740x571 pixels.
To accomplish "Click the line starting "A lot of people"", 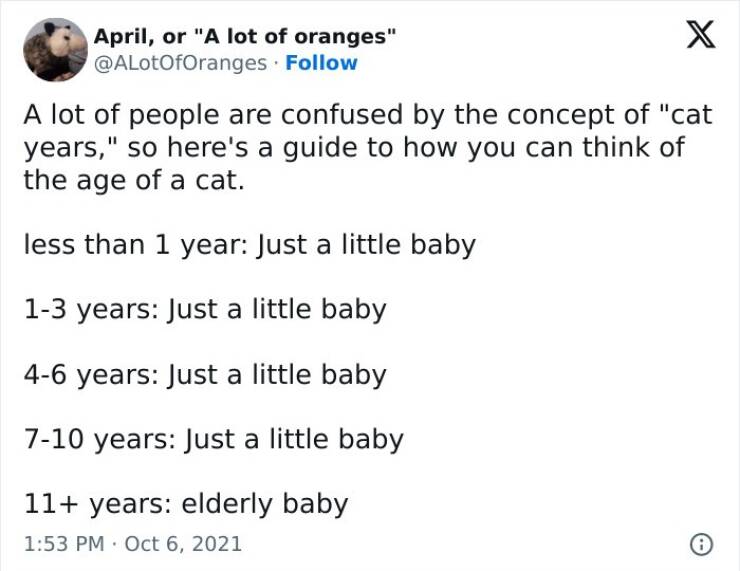I will pos(367,115).
